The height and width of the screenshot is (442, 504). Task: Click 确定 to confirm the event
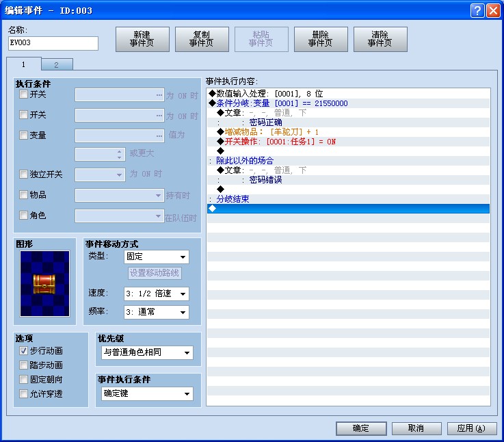361,428
